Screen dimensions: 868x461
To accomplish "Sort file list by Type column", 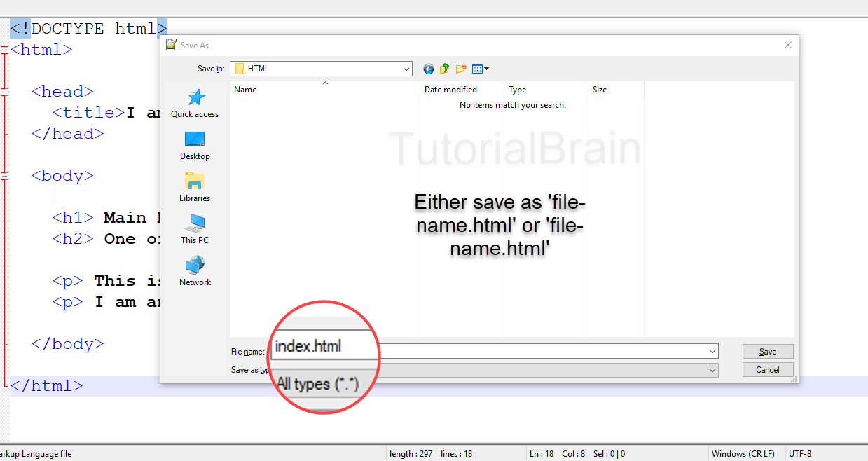I will click(x=546, y=90).
